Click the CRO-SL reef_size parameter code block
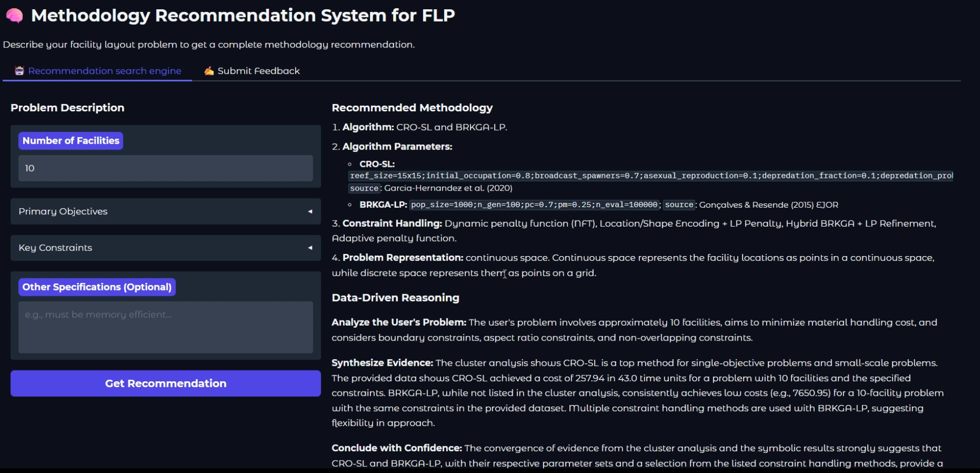 pos(650,176)
